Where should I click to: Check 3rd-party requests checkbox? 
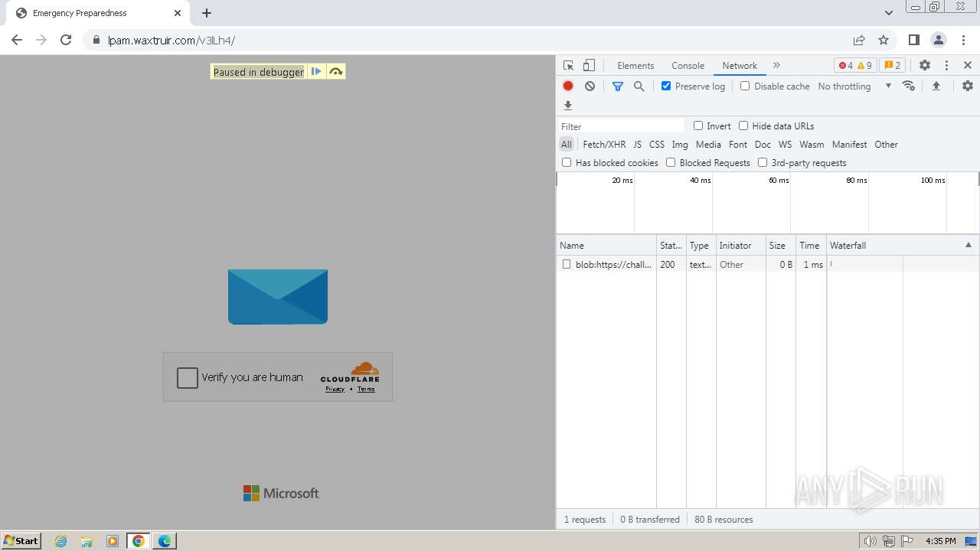(x=763, y=162)
